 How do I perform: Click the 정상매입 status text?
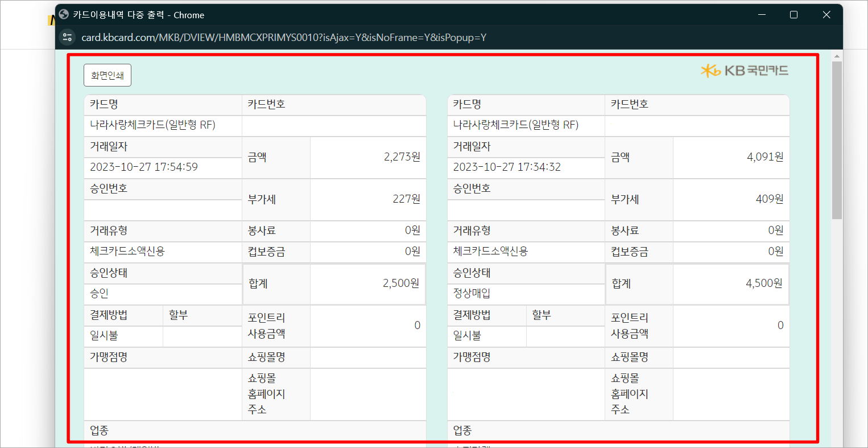[472, 294]
